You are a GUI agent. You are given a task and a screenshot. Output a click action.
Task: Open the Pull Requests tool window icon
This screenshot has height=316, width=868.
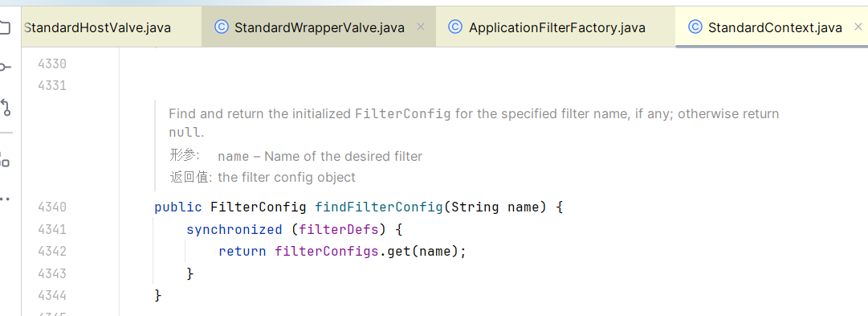tap(6, 107)
